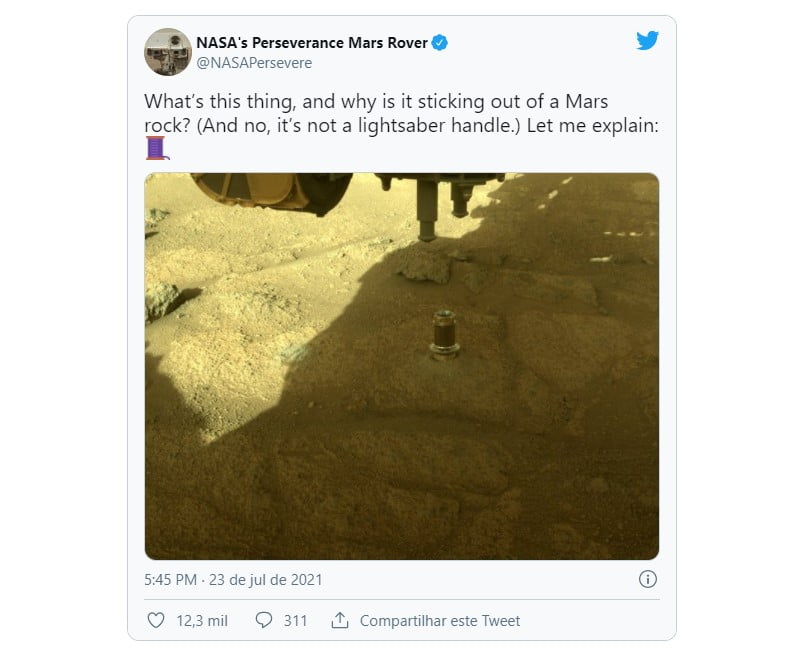Viewport: 803px width, 656px height.
Task: Open the tweet info circle icon
Action: click(x=648, y=579)
